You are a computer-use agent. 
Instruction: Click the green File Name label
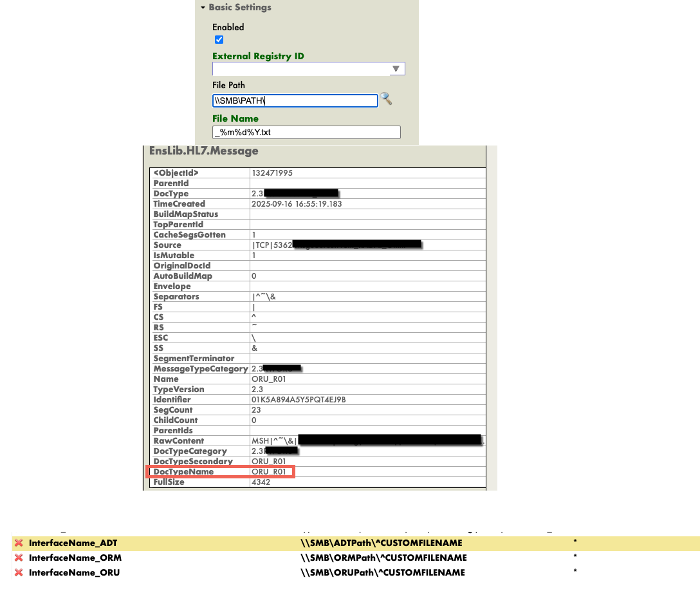point(235,118)
